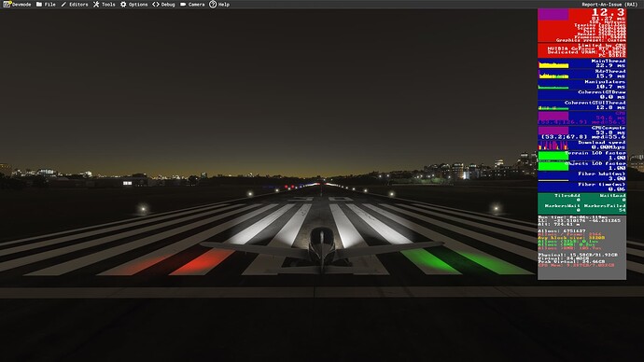Click the WaitLoad counter
Screen dimensions: 644x362
click(x=612, y=198)
